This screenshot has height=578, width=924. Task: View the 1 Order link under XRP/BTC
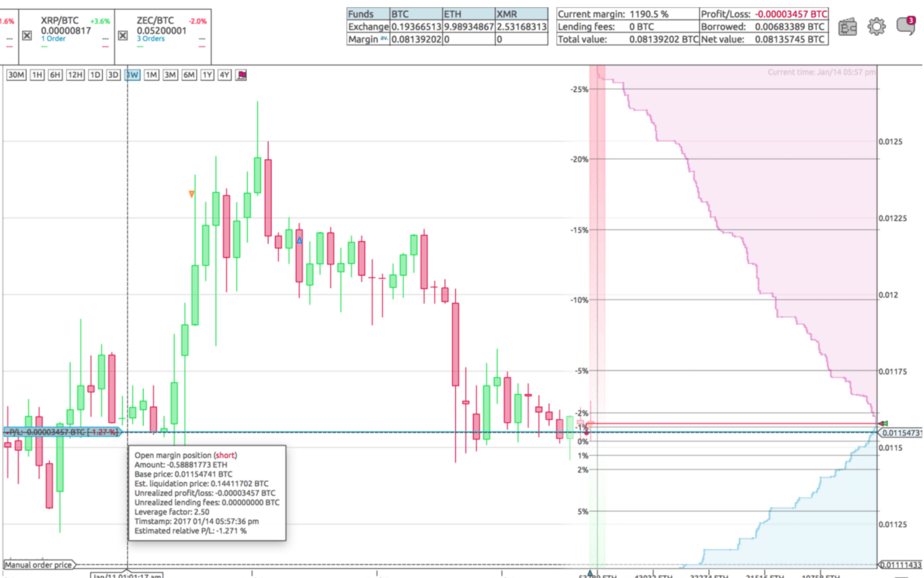point(53,39)
